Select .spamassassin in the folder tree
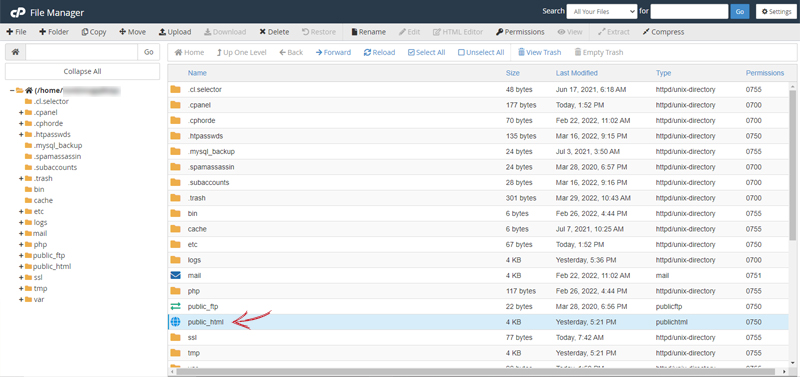Screen dimensions: 800x377 57,156
